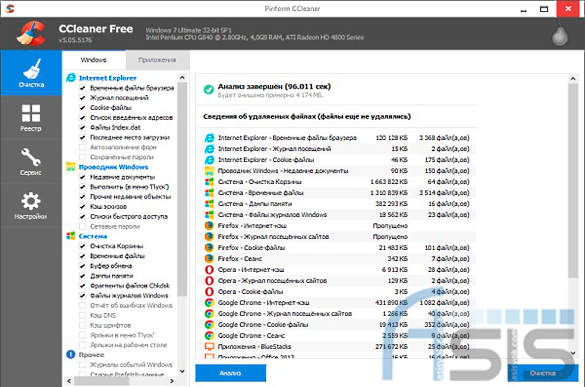Screen dimensions: 585x387
Task: Click IE icon of Журнал посещений result row
Action: pyautogui.click(x=209, y=149)
